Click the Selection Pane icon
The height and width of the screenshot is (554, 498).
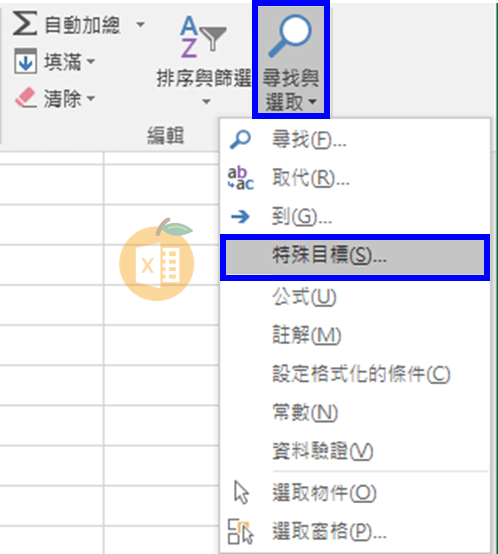(240, 531)
